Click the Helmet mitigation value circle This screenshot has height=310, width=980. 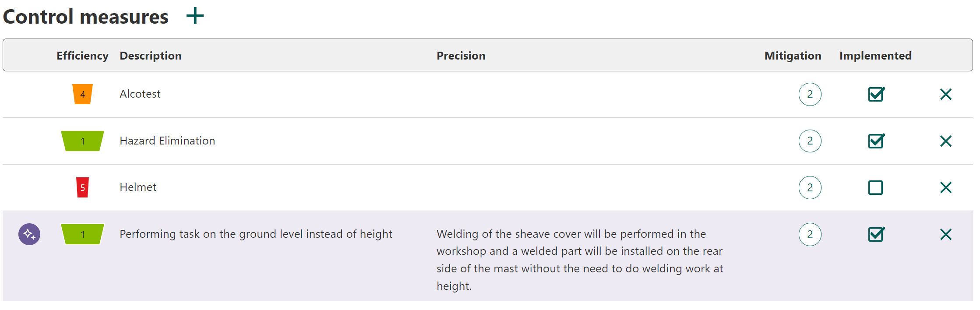click(x=810, y=187)
